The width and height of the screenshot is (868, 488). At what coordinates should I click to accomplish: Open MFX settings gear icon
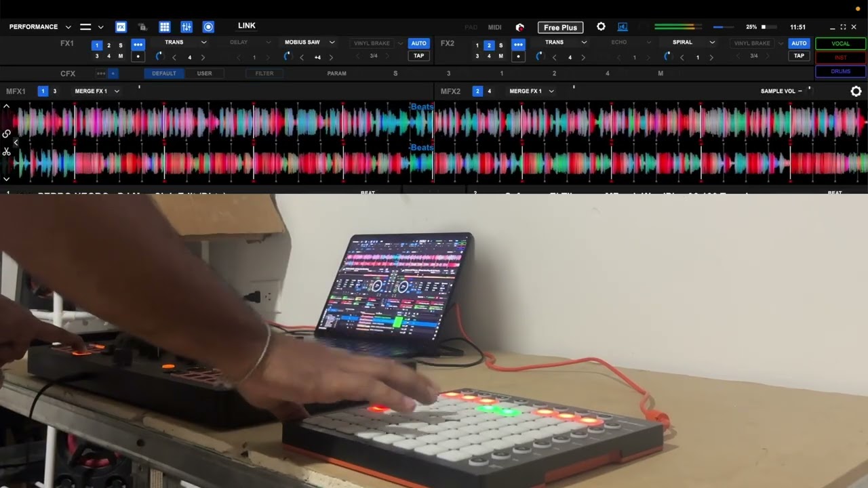856,91
